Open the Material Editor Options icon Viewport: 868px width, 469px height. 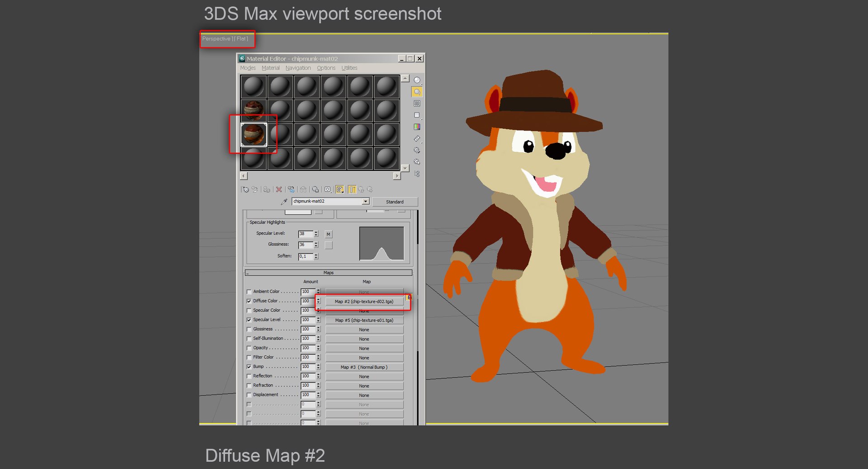417,150
